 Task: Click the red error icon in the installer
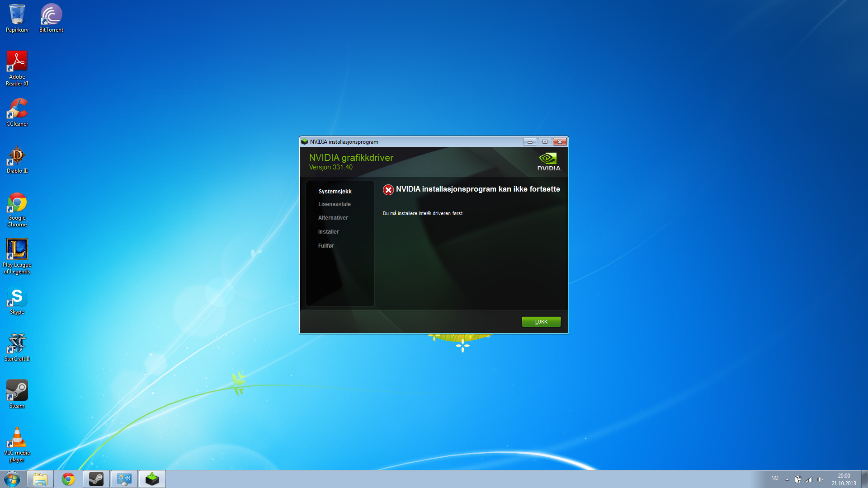(388, 190)
